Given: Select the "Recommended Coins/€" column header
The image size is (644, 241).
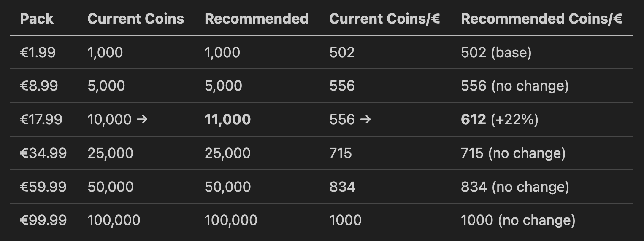Looking at the screenshot, I should point(541,19).
